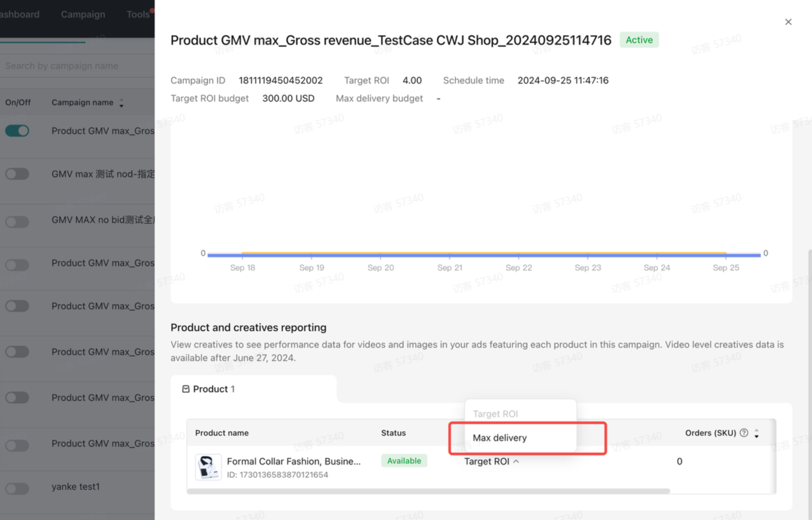812x520 pixels.
Task: Enable the GMV max 测试 nod campaign toggle
Action: (17, 174)
